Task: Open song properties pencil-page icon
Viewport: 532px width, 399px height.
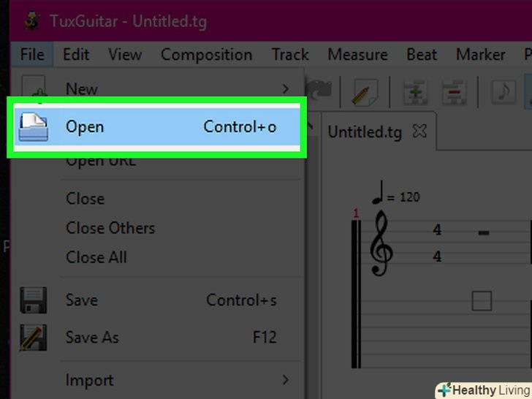Action: (365, 92)
